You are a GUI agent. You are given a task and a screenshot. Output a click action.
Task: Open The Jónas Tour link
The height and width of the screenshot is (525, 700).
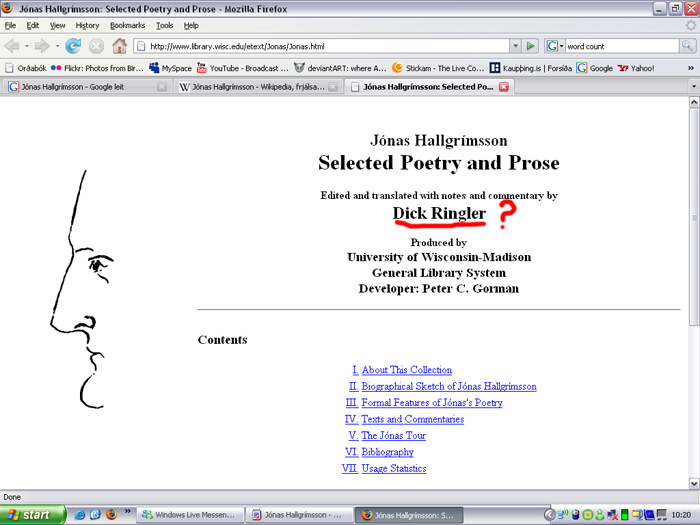[x=393, y=435]
